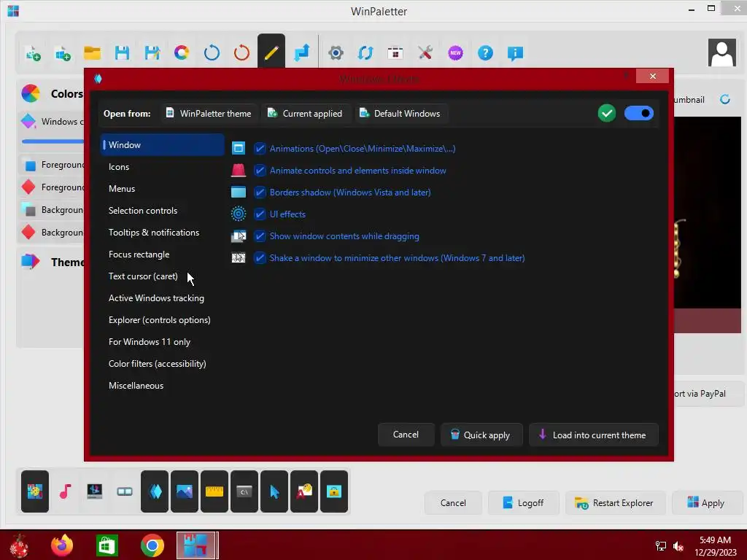
Task: Click the purple NEW badge icon
Action: coord(455,52)
